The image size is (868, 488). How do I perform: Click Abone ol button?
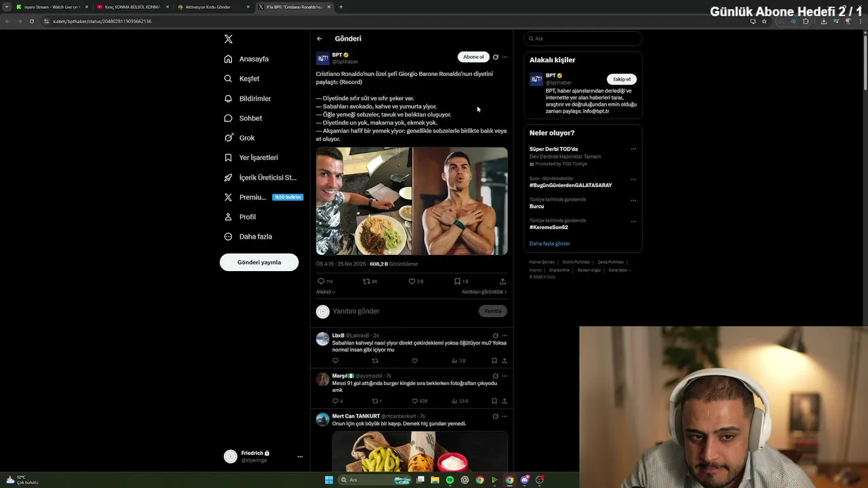[473, 57]
